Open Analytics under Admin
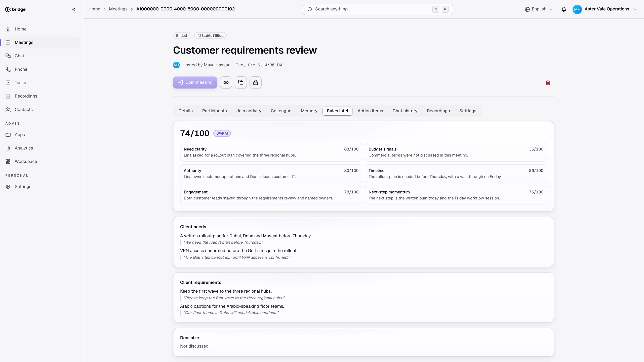 click(41, 148)
